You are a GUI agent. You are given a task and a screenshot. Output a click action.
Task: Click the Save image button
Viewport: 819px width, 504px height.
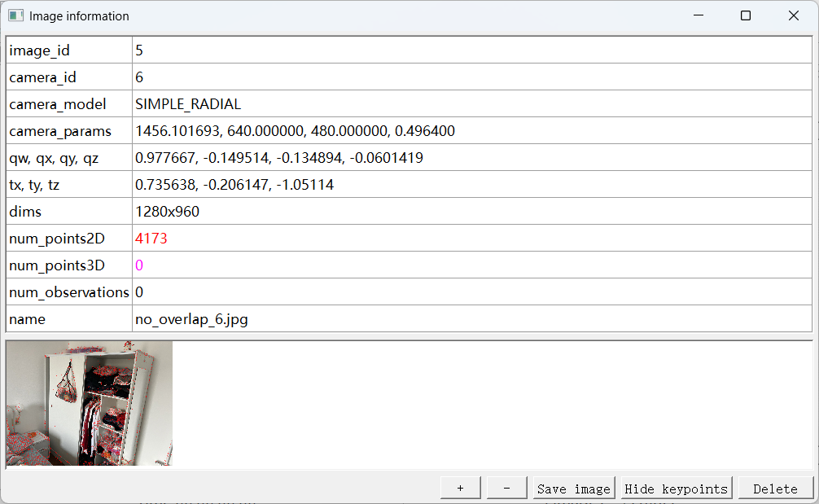click(572, 487)
